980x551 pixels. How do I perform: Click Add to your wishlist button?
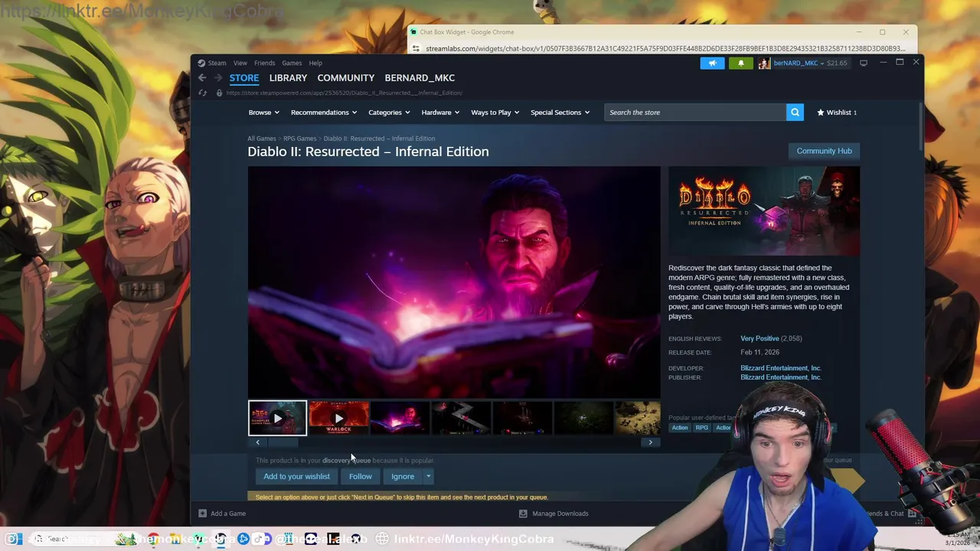coord(296,476)
